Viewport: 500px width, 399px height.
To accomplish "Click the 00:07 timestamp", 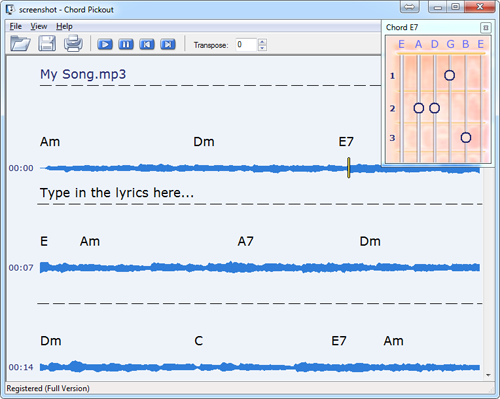I will (x=21, y=268).
